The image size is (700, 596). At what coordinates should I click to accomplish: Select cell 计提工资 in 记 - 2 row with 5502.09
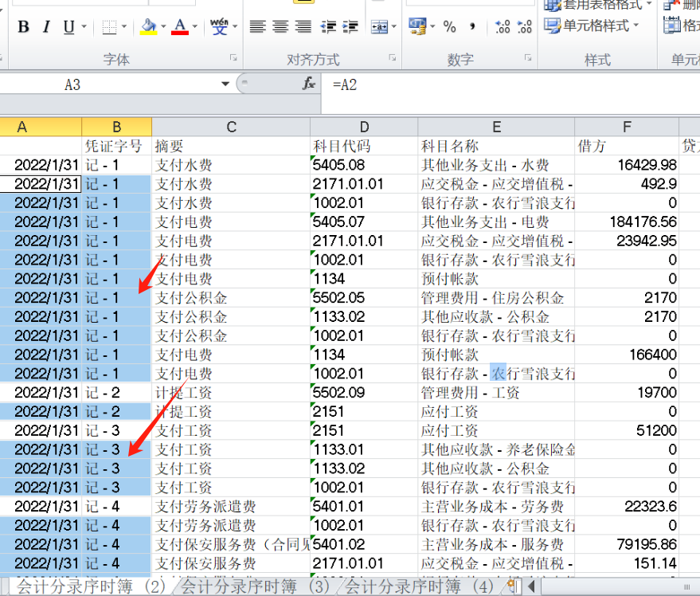point(231,392)
